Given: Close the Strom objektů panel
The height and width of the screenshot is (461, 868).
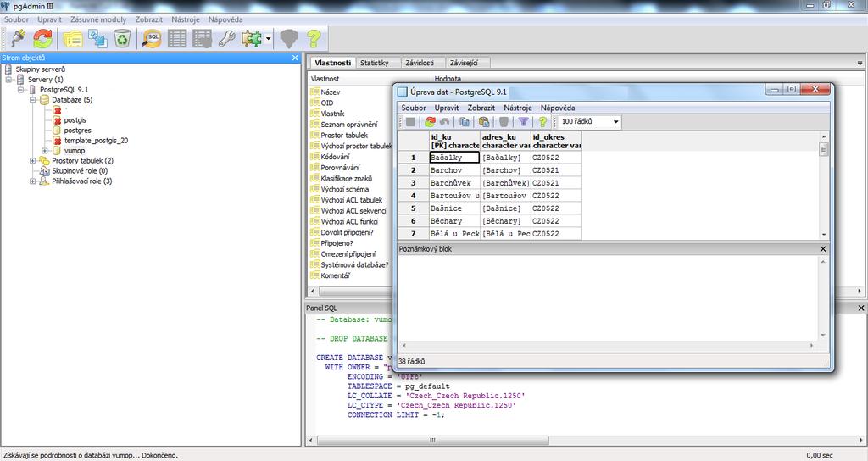Looking at the screenshot, I should click(x=295, y=58).
